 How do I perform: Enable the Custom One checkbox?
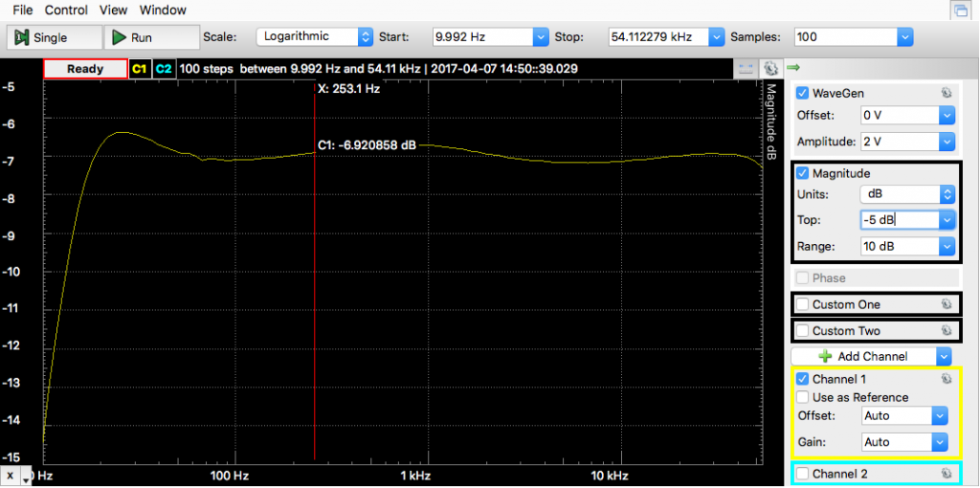(803, 304)
